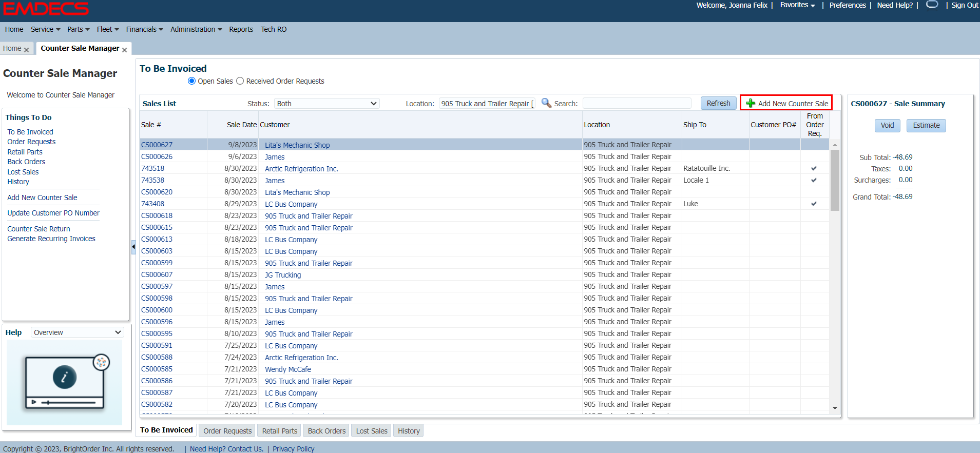Click the magnifier search icon

click(x=546, y=103)
